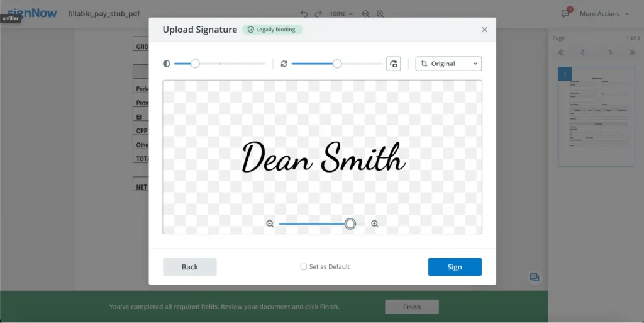The image size is (644, 323).
Task: Zoom out the signature preview
Action: pyautogui.click(x=270, y=224)
